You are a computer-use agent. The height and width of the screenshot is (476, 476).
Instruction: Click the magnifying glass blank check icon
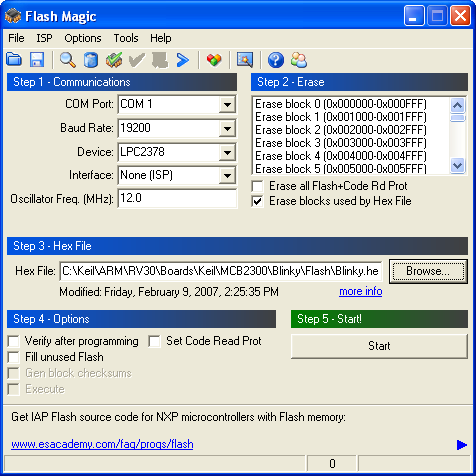click(68, 60)
